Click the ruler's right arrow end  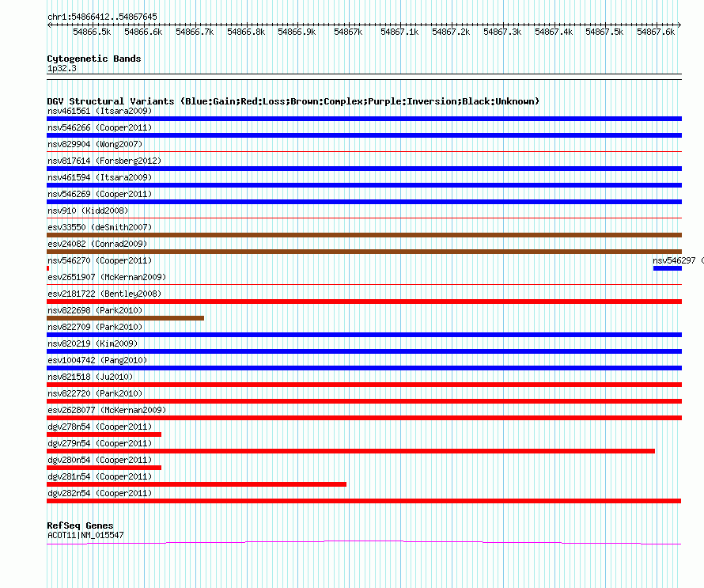679,25
